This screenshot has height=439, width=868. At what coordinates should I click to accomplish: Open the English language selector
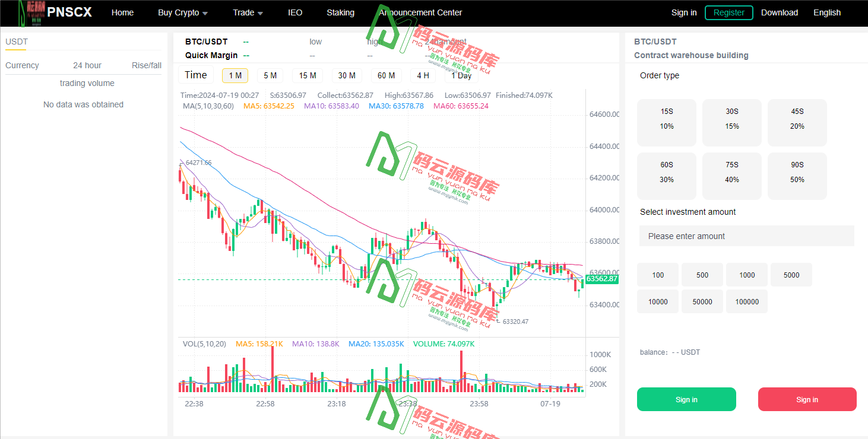point(827,12)
